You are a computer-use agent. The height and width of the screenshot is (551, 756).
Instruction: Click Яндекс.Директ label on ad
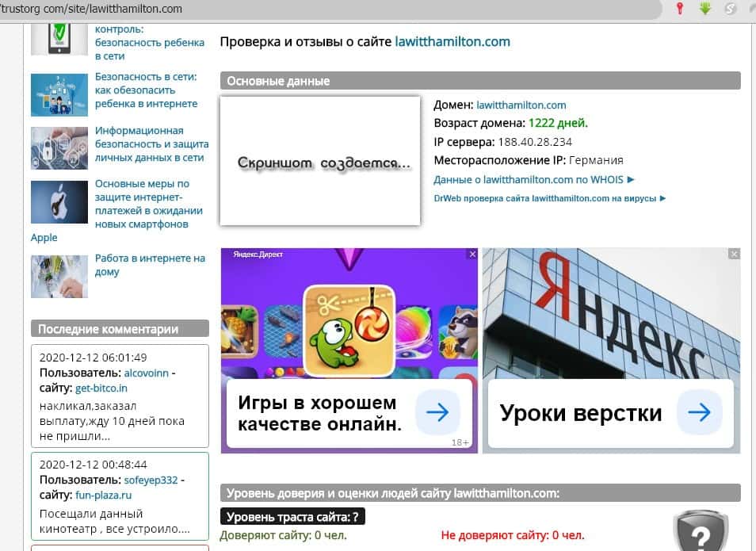[x=258, y=254]
